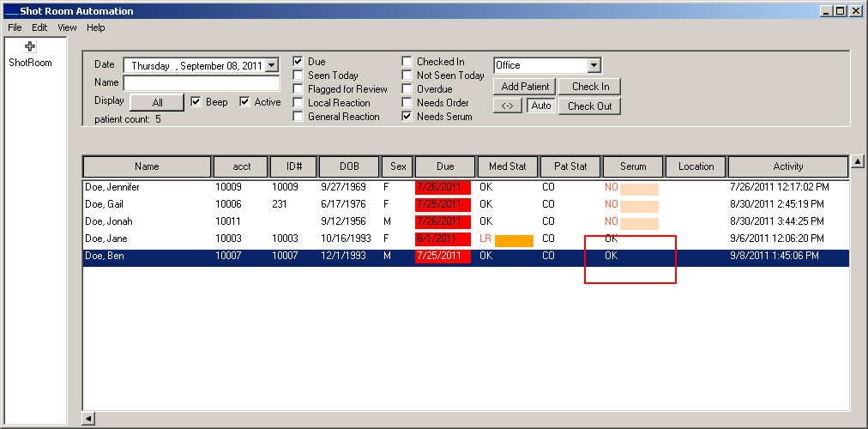Enable the Checked In checkbox
The height and width of the screenshot is (429, 868).
click(407, 62)
